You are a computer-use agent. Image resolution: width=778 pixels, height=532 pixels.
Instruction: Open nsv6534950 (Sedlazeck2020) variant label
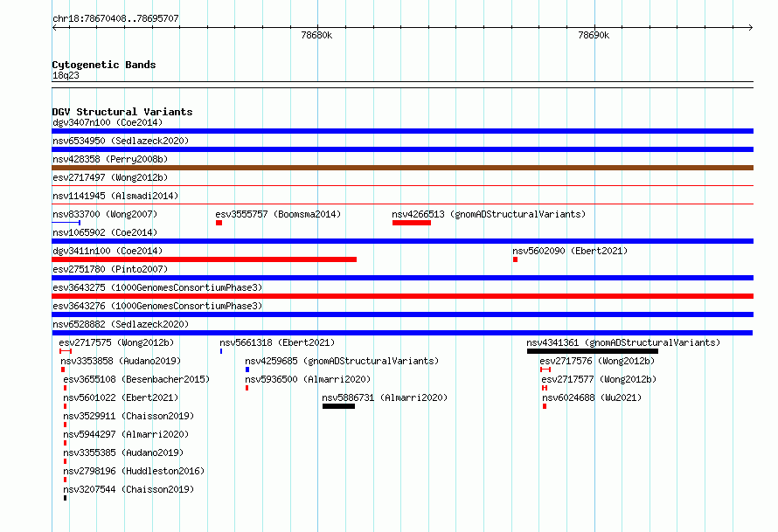[x=121, y=141]
